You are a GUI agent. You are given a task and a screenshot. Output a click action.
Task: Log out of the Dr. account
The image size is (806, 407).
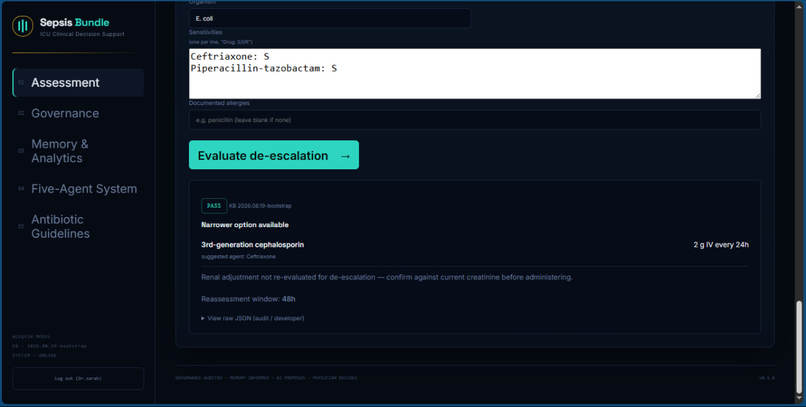coord(78,378)
